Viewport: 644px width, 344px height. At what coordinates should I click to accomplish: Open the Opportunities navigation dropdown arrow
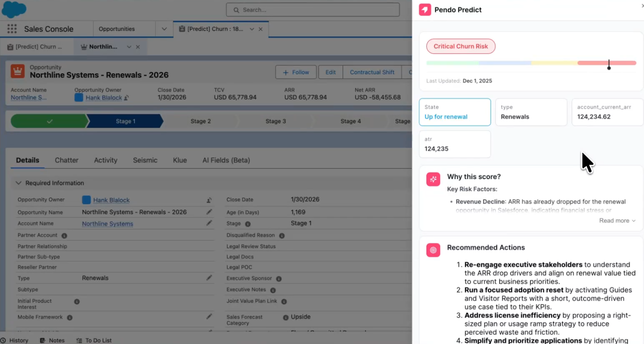click(164, 29)
